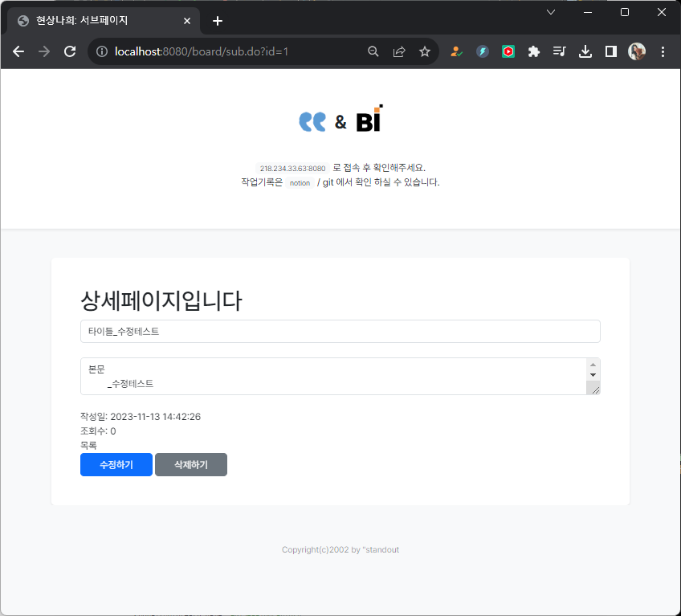This screenshot has height=616, width=681.
Task: Click the 218.234.33.63:8080 address tag
Action: point(292,168)
